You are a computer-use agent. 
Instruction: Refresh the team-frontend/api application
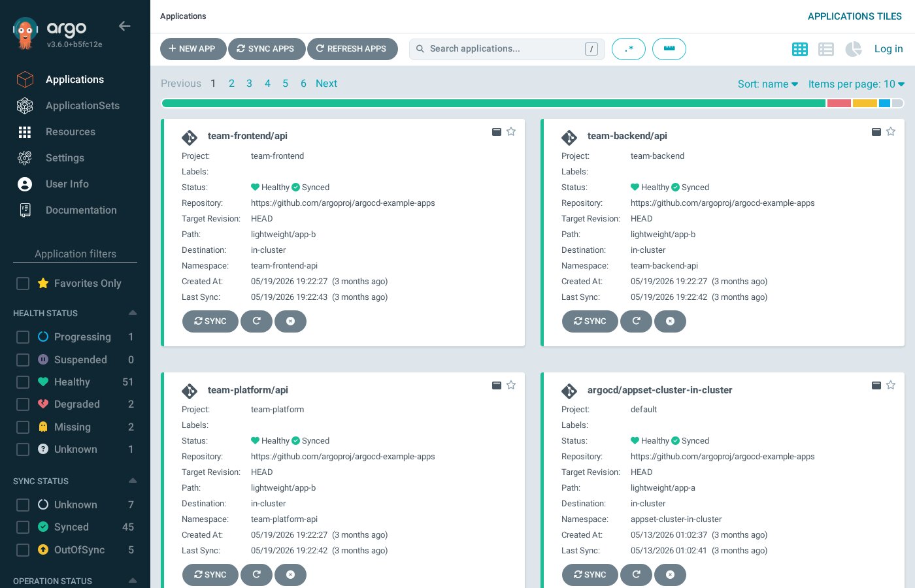[x=257, y=321]
